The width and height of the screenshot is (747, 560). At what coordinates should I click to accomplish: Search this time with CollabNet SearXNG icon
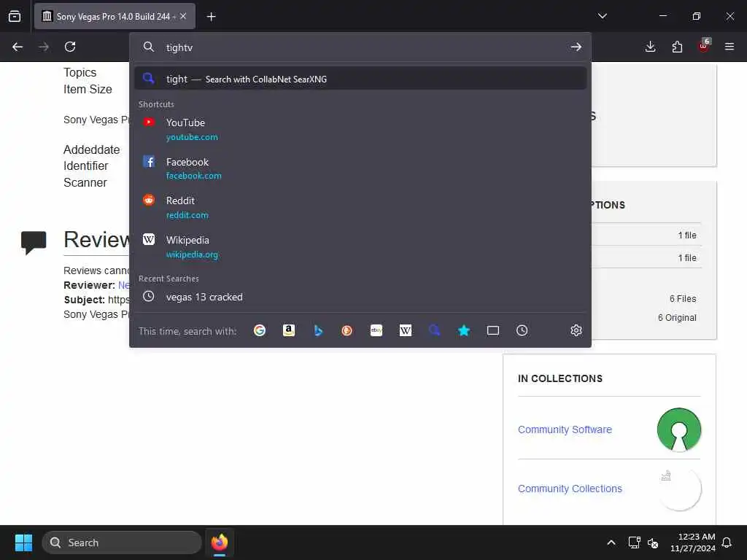435,330
